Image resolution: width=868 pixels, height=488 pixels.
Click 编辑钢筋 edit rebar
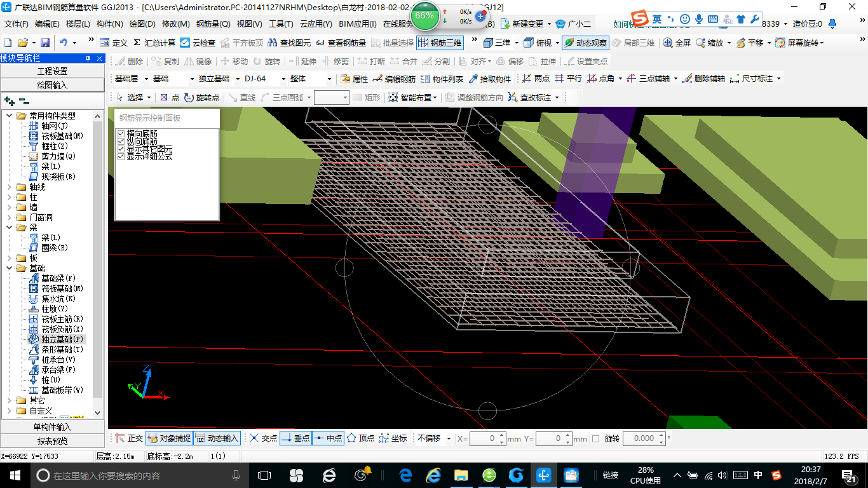pyautogui.click(x=394, y=79)
